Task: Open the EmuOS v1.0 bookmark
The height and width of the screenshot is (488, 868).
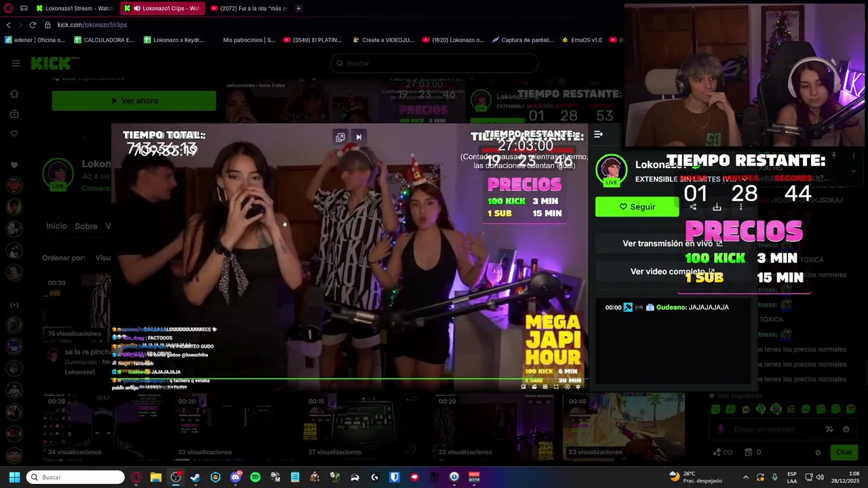Action: pyautogui.click(x=581, y=40)
